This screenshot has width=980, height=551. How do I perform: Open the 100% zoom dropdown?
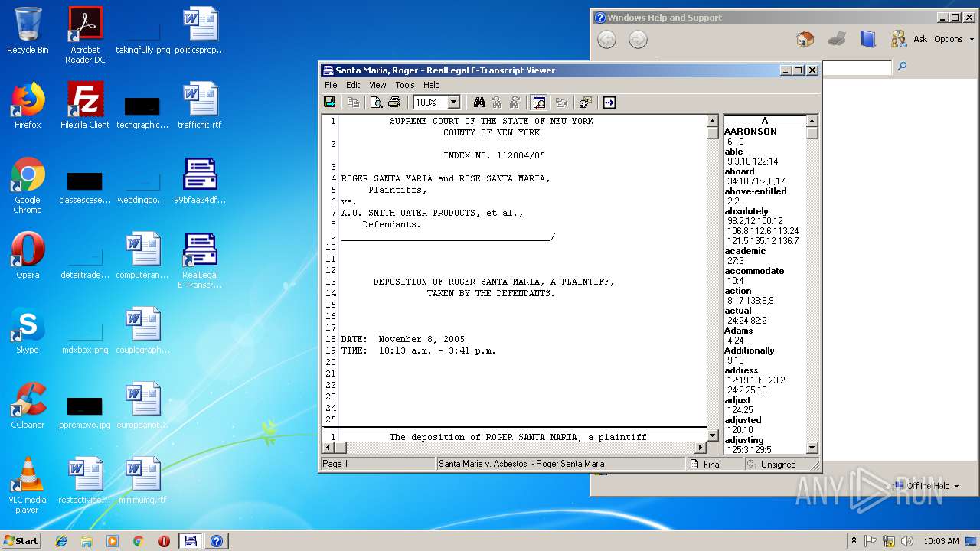pos(453,103)
